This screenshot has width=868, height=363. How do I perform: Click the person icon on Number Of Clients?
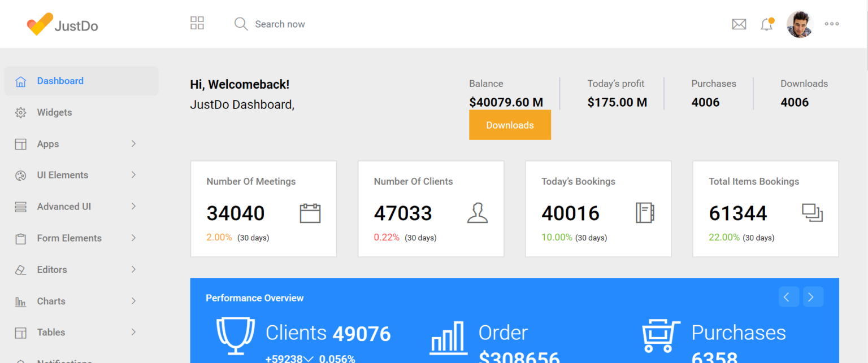coord(478,213)
